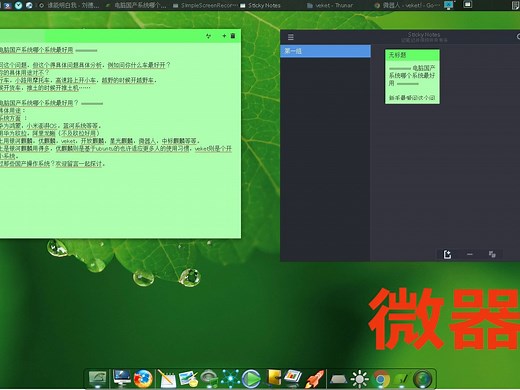Select the 第一组 group in sidebar
This screenshot has height=390, width=520.
325,51
